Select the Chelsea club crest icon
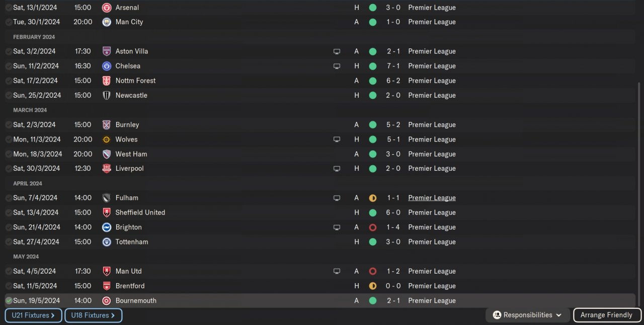Viewport: 644px width, 325px height. coord(107,66)
